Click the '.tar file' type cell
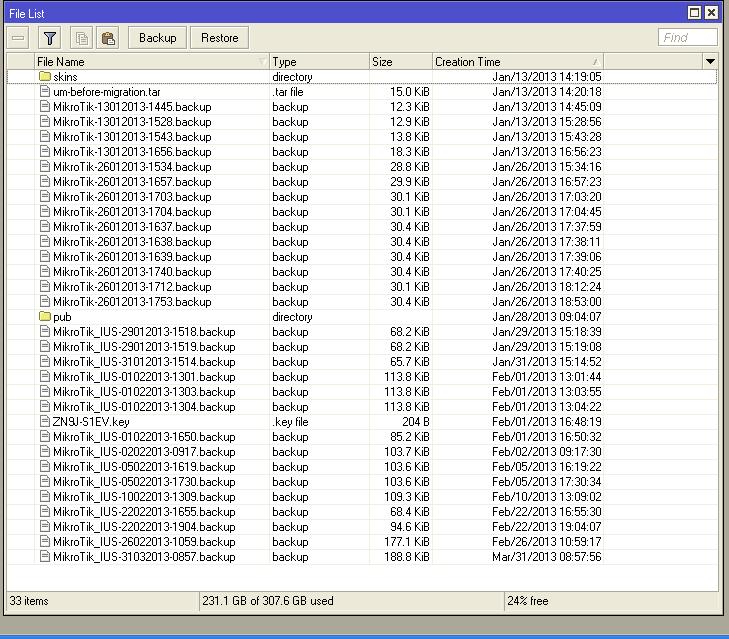729x639 pixels. (x=288, y=92)
